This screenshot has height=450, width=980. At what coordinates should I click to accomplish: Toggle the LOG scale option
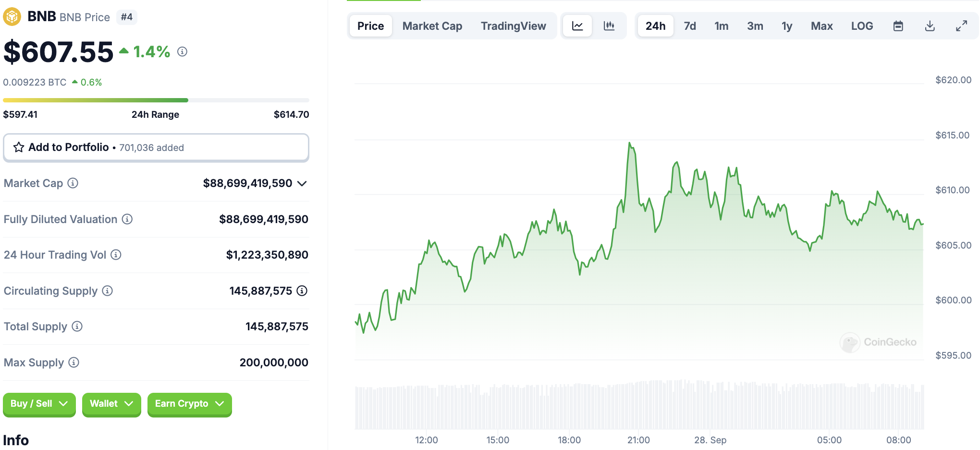pyautogui.click(x=862, y=26)
